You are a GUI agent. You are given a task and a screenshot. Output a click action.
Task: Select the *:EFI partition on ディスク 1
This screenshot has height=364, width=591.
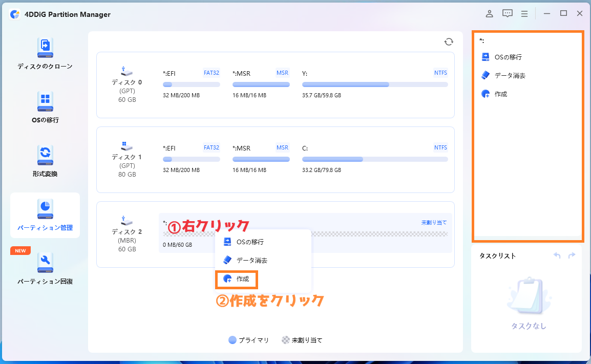(191, 159)
